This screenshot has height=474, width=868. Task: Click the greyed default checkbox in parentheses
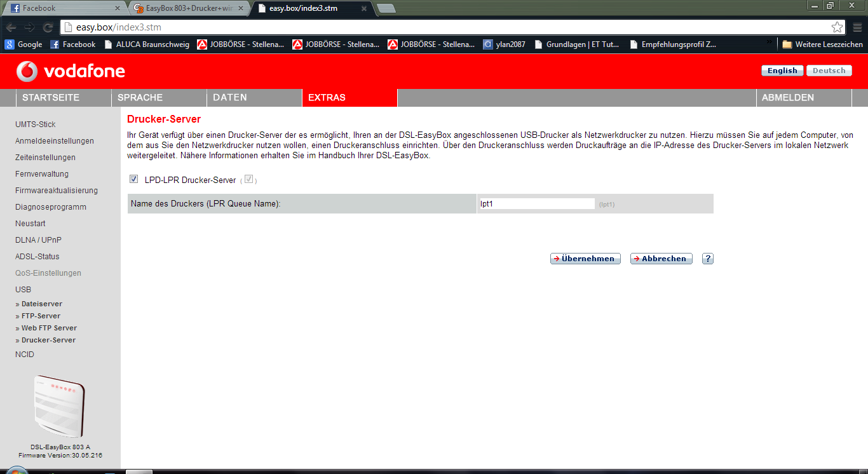pyautogui.click(x=248, y=179)
